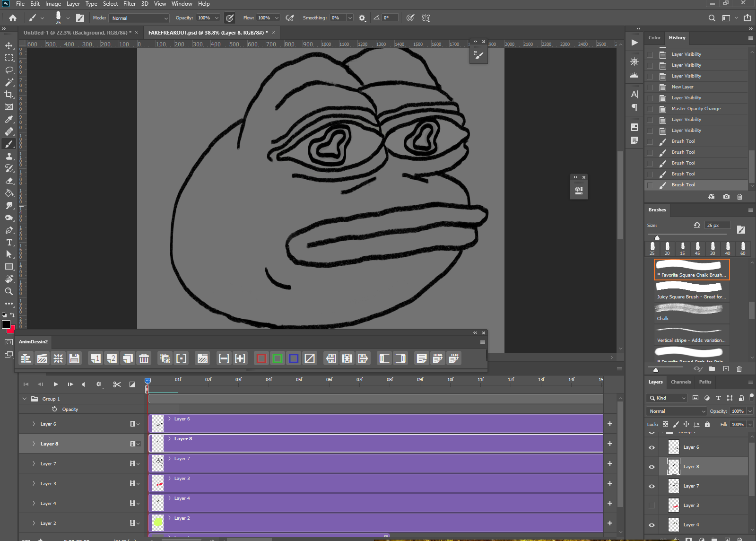Open the Flow percentage dropdown arrow
This screenshot has height=541, width=756.
point(277,18)
